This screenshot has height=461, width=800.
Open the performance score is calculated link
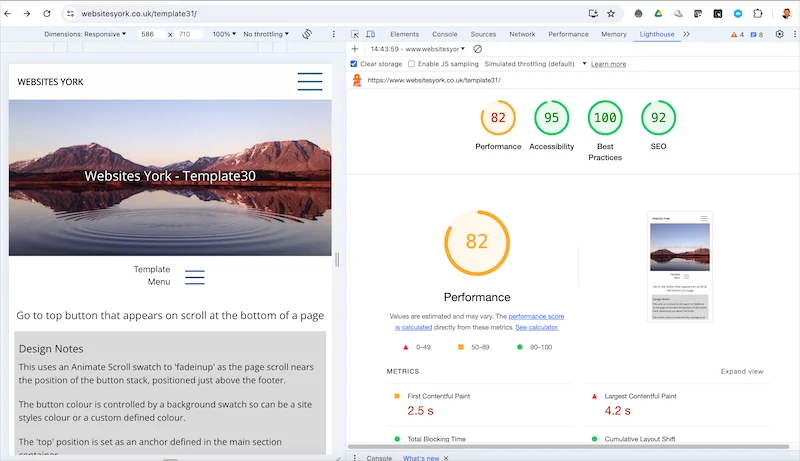click(536, 316)
